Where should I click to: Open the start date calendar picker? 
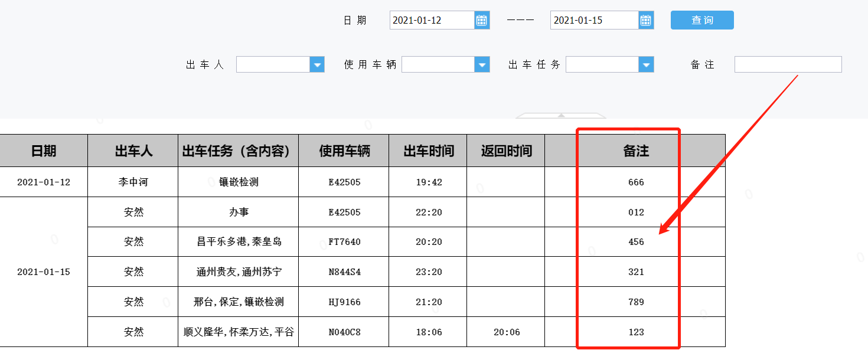(x=482, y=20)
